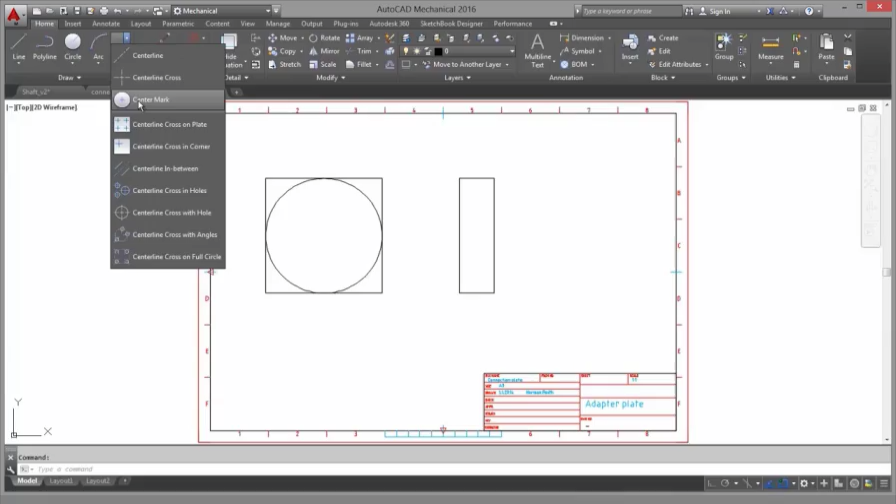Select Centerline Cross on Full Circle
Viewport: 896px width, 504px height.
pyautogui.click(x=168, y=257)
